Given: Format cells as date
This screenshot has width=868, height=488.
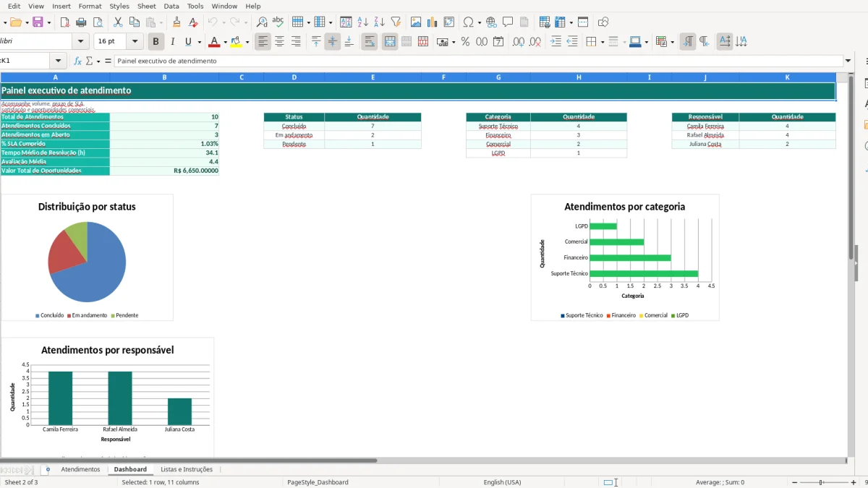Looking at the screenshot, I should [x=498, y=42].
